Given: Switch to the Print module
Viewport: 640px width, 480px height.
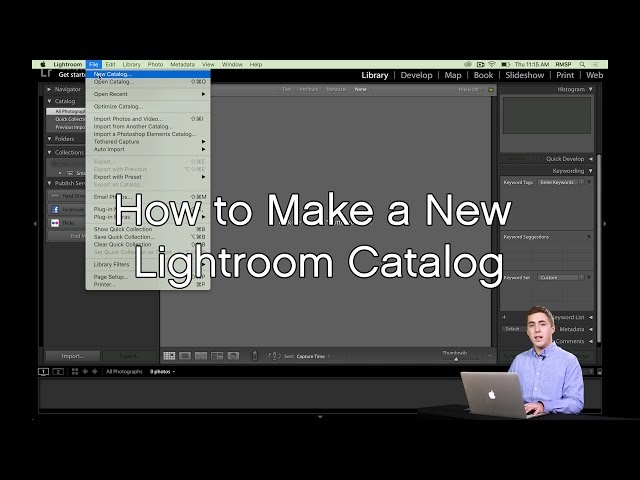Looking at the screenshot, I should click(565, 75).
